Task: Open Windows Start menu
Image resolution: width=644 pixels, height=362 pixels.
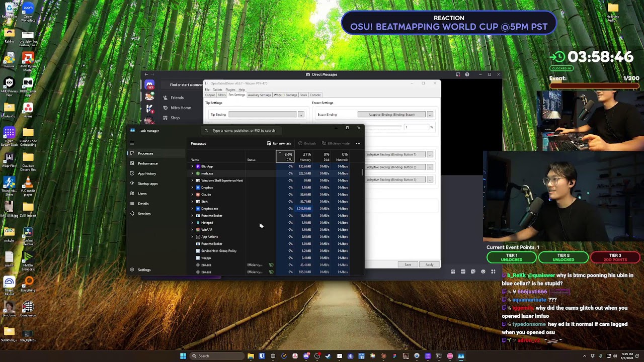Action: pos(183,356)
